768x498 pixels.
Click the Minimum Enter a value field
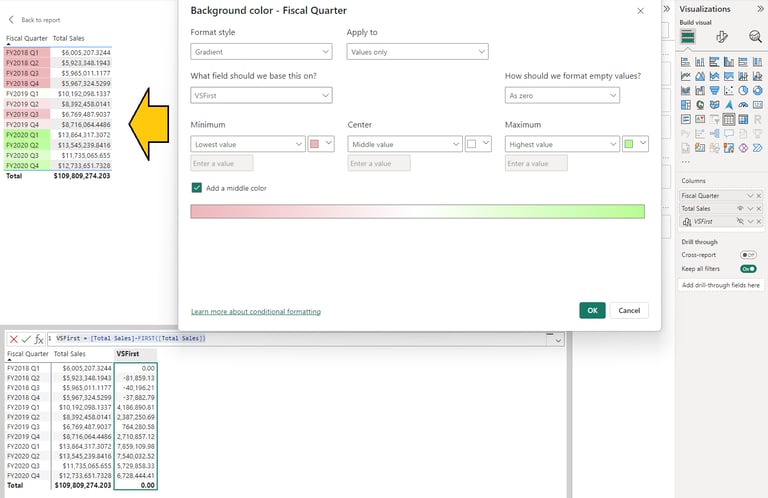222,163
